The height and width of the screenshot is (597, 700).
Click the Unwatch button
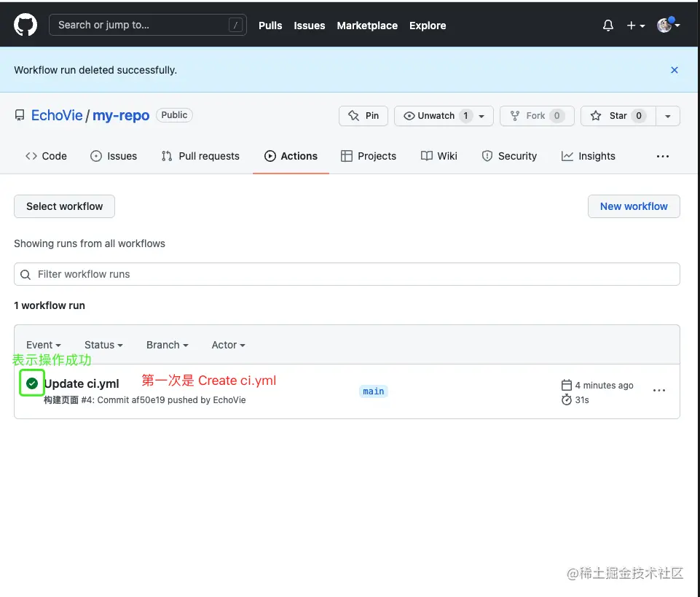pos(444,116)
